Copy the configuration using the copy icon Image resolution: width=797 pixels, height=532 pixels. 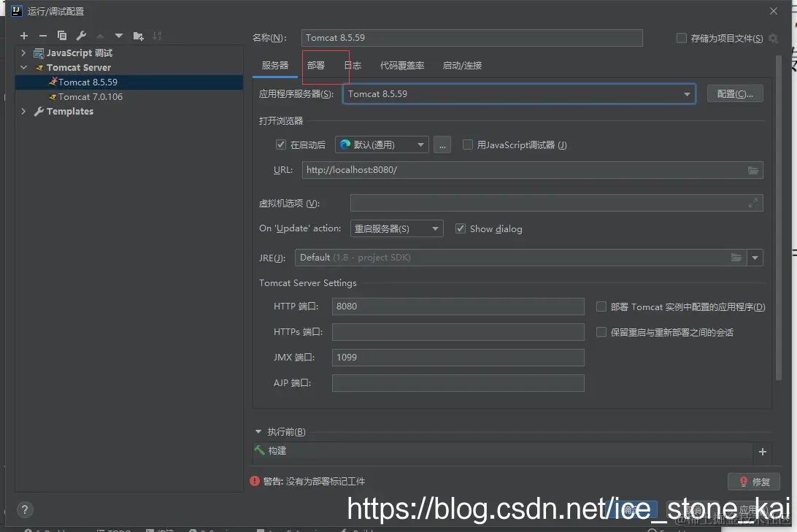(x=62, y=36)
